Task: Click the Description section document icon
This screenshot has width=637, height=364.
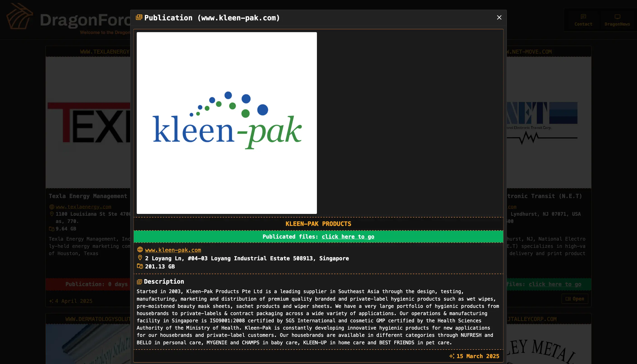Action: coord(139,282)
